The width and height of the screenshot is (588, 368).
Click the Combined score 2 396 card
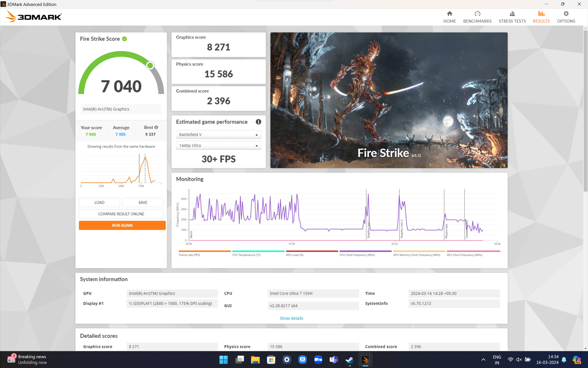point(218,98)
